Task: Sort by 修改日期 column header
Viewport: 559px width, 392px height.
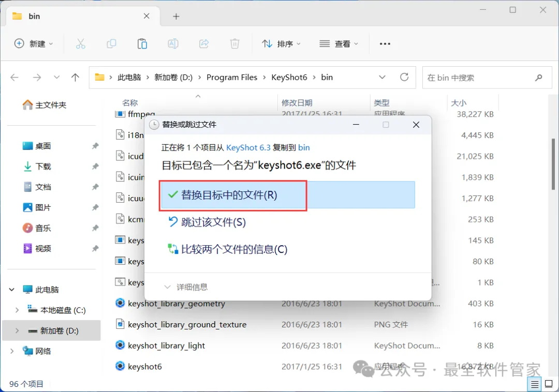Action: click(297, 103)
